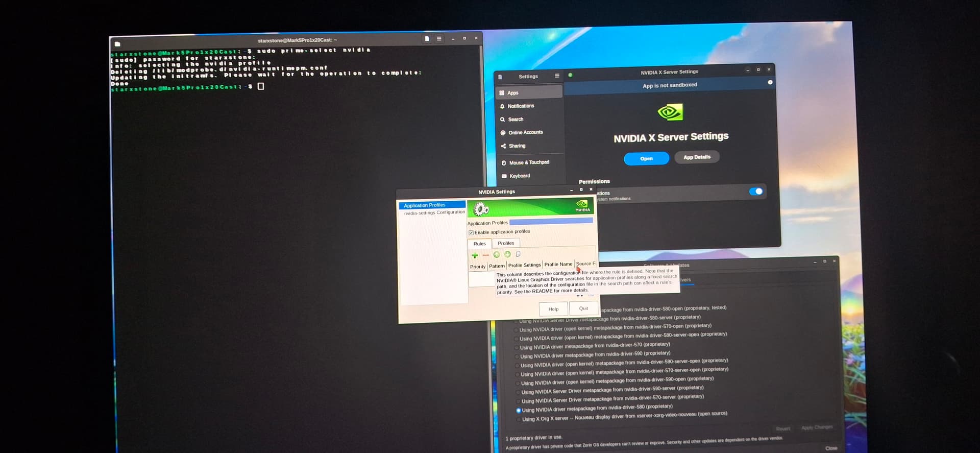Switch to the Rules tab
980x453 pixels.
point(480,244)
